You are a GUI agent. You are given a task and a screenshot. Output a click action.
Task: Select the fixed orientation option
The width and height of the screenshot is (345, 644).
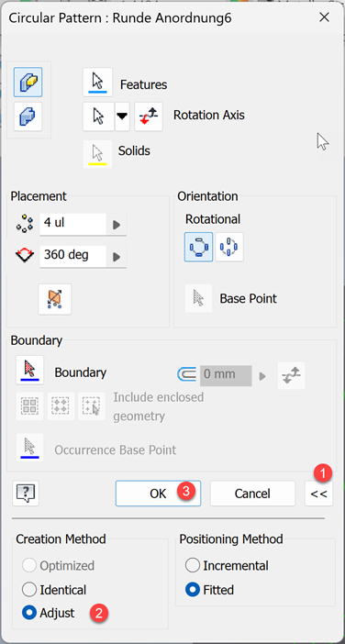229,248
